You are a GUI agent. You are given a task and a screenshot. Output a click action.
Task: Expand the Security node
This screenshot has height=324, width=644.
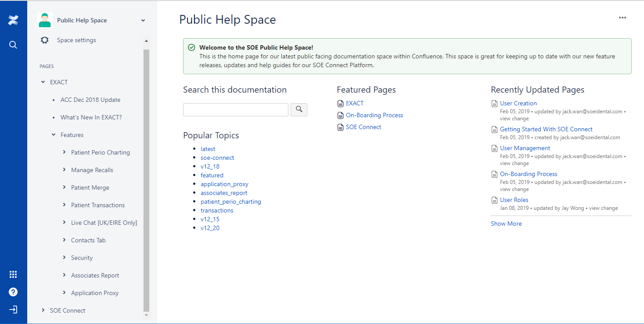click(64, 258)
